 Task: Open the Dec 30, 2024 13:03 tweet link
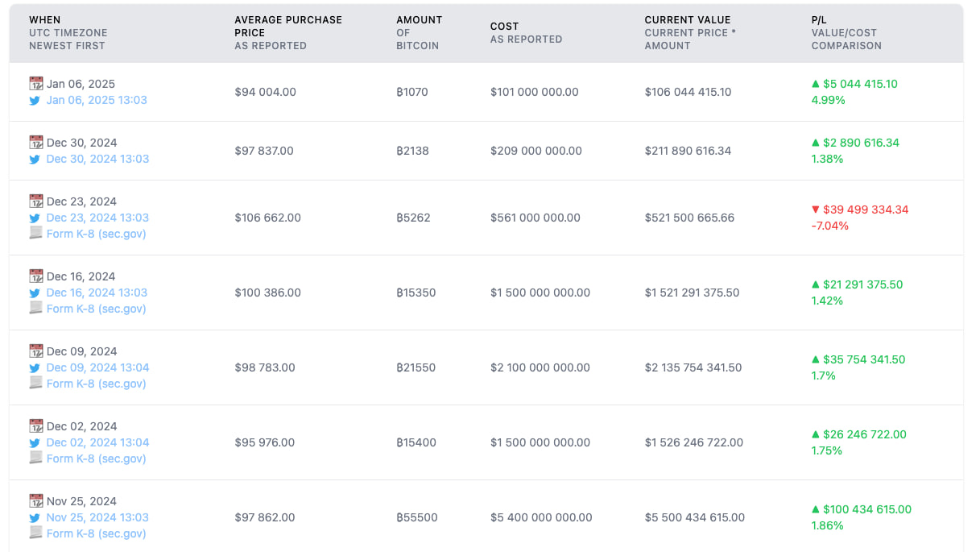pos(97,160)
